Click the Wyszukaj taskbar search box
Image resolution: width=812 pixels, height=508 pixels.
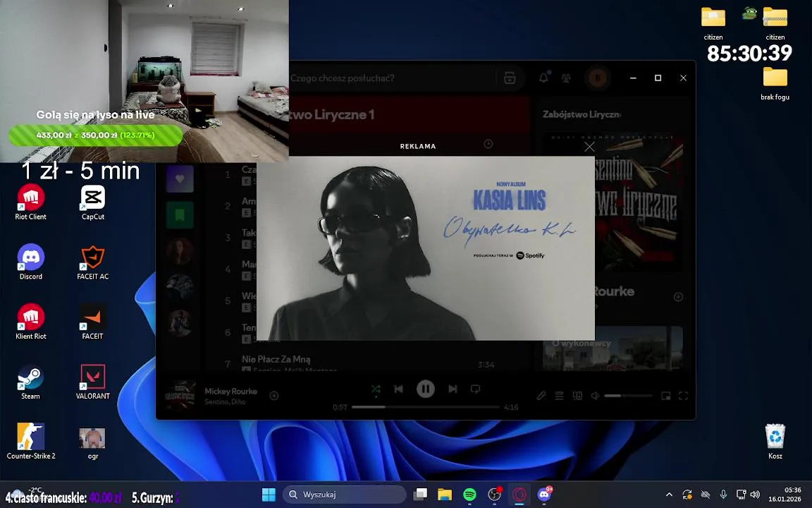[345, 495]
